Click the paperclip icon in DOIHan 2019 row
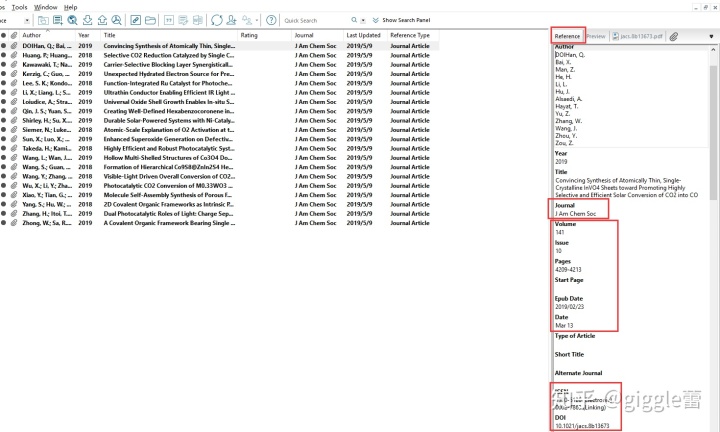This screenshot has height=432, width=720. (x=14, y=46)
